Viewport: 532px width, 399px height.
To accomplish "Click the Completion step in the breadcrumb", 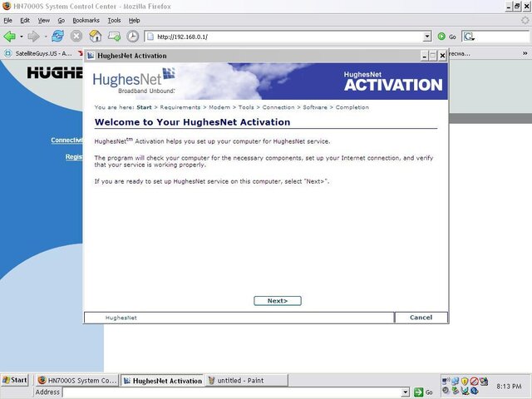I will tap(352, 107).
